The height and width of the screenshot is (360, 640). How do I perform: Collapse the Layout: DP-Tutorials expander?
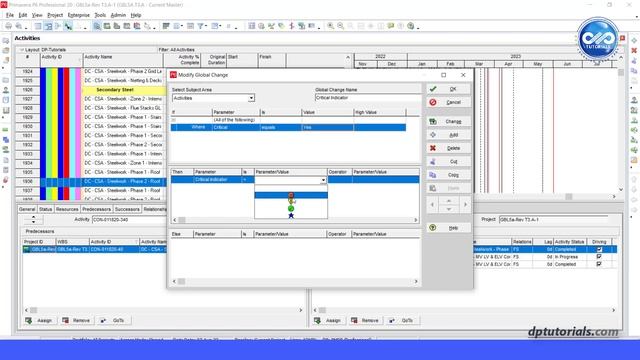[x=22, y=50]
